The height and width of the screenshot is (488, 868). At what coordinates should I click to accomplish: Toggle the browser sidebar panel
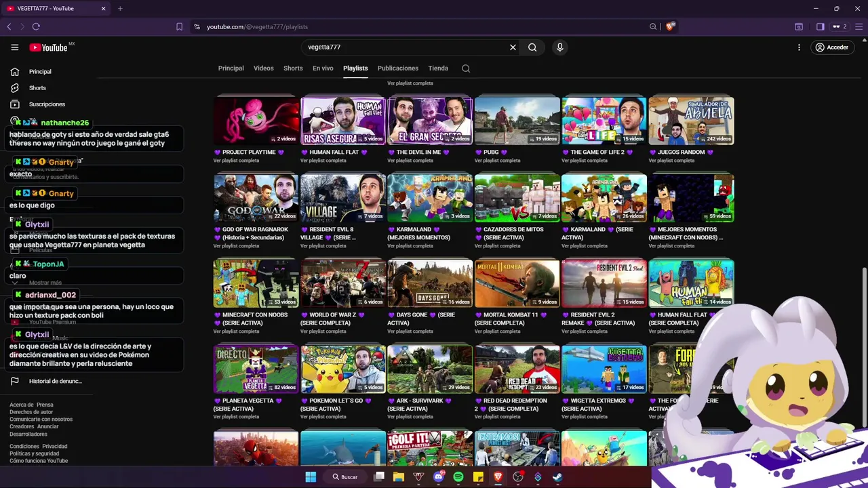(x=820, y=26)
